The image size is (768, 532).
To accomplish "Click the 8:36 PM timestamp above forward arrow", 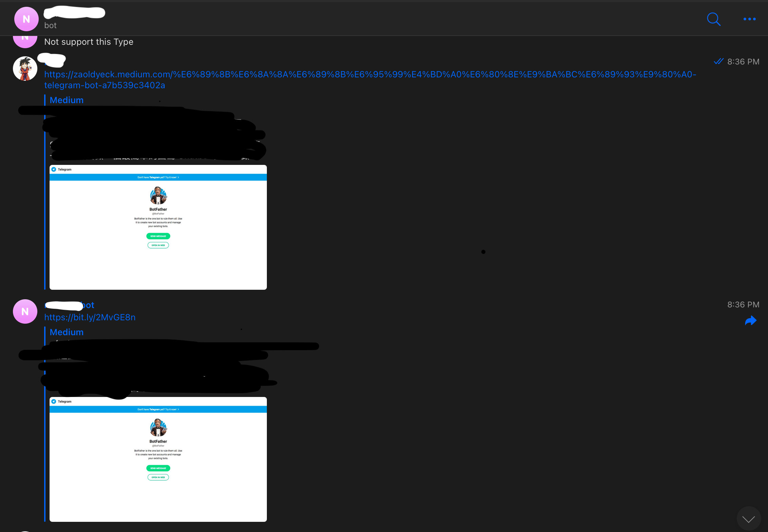I will click(x=743, y=305).
